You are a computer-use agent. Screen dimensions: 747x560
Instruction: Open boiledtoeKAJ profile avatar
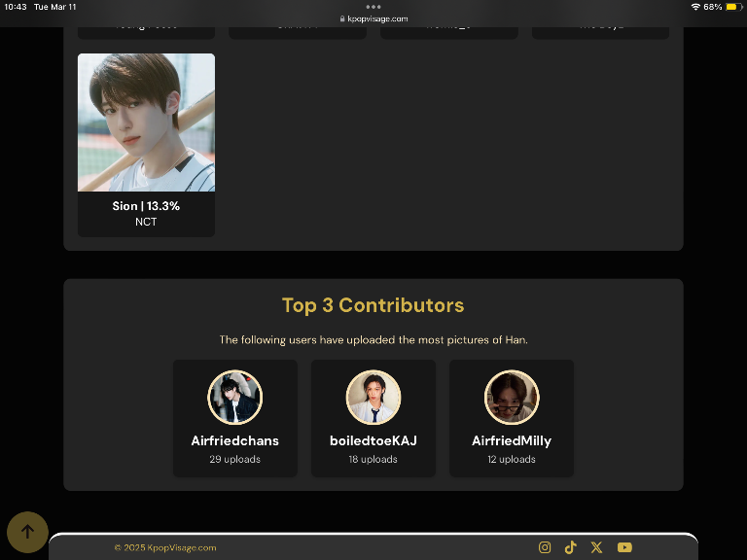pyautogui.click(x=373, y=397)
